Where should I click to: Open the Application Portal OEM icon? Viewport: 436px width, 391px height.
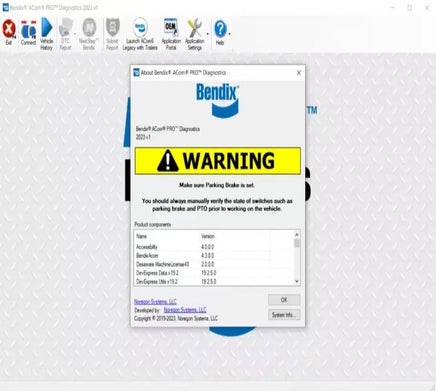tap(171, 33)
